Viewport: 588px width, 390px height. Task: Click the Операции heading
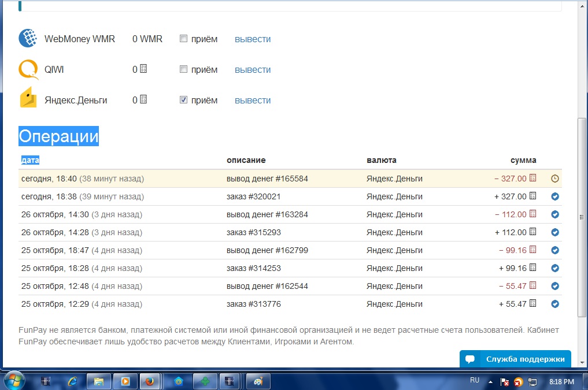pos(58,136)
